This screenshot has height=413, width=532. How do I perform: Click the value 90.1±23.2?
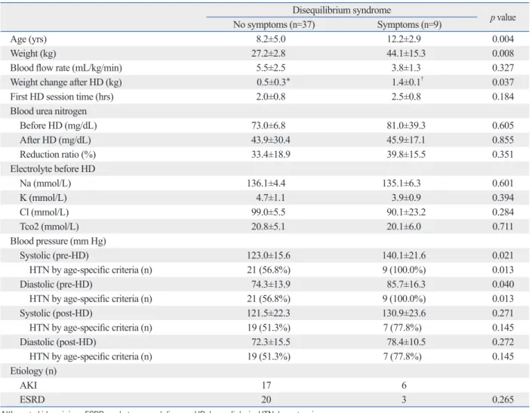coord(406,212)
